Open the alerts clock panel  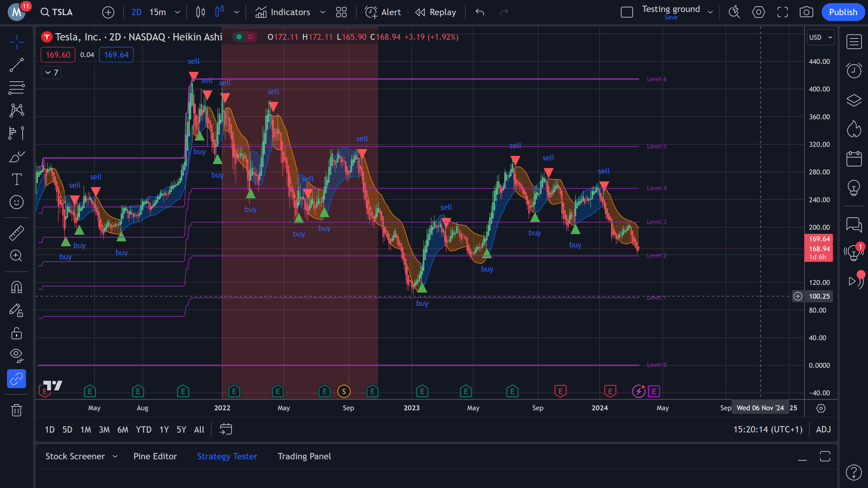pos(854,70)
